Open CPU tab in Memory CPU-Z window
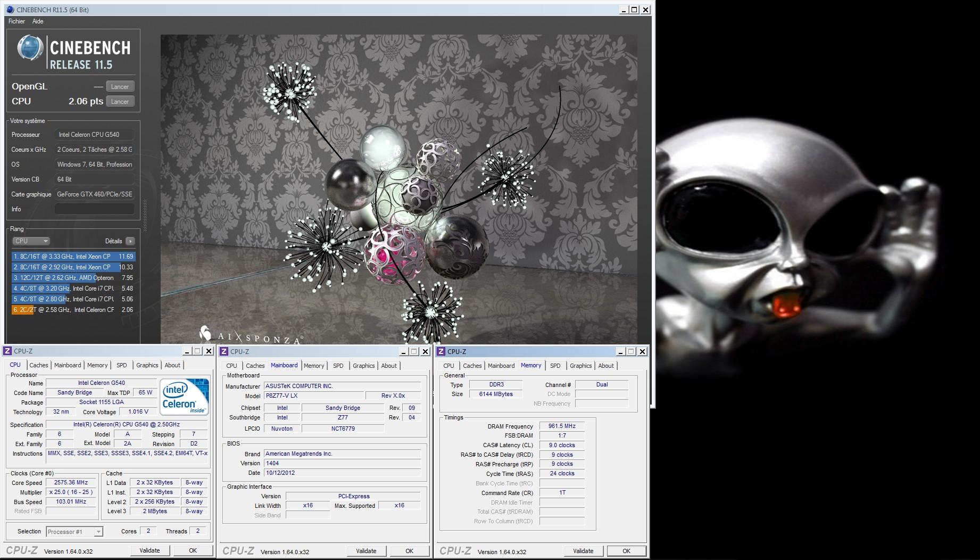 point(449,366)
